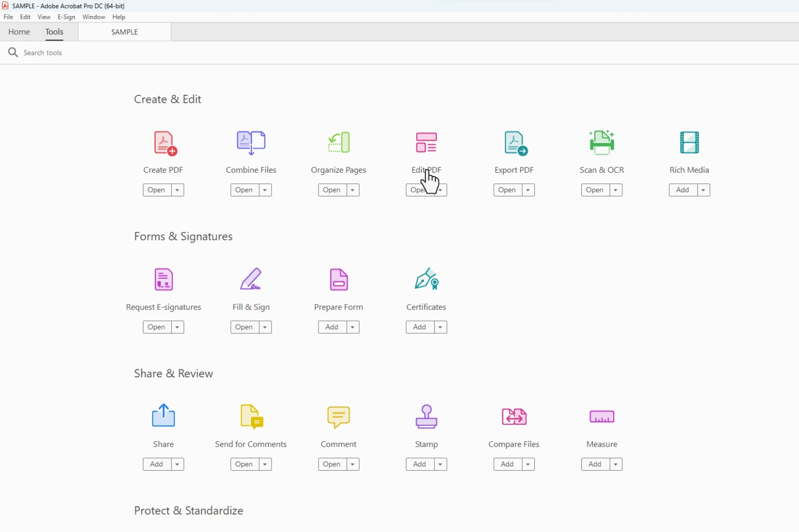Click Open under Request E-signatures
The width and height of the screenshot is (799, 532).
(157, 327)
